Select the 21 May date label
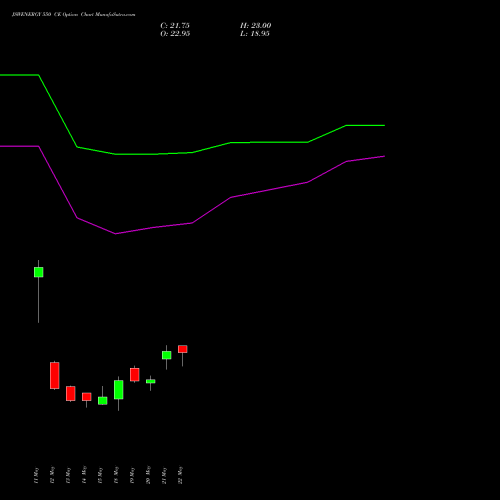The image size is (500, 500). (x=164, y=475)
